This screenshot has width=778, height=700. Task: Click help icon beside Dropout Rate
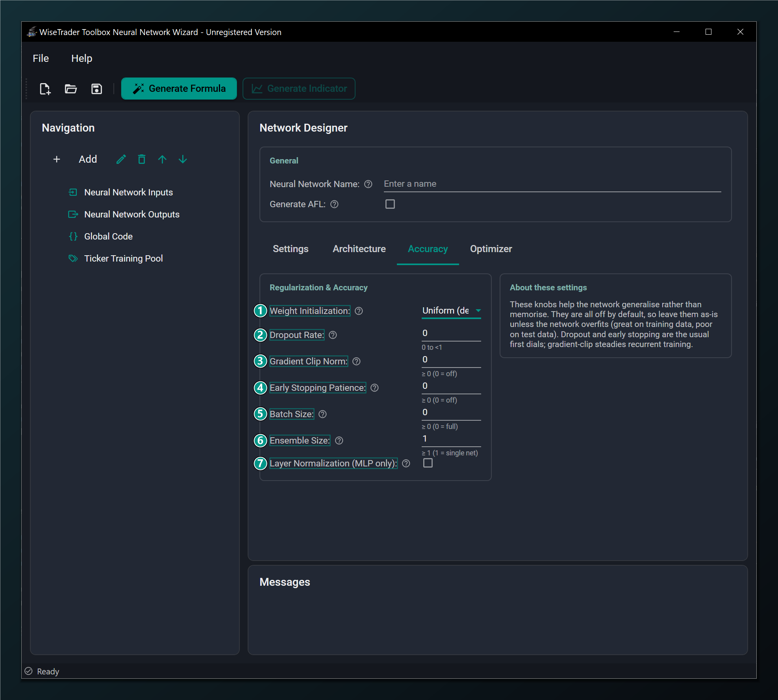(x=333, y=335)
